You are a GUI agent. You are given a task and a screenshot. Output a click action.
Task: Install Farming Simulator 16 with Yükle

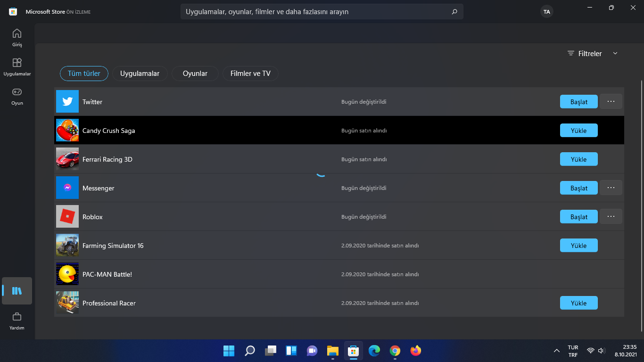coord(579,245)
